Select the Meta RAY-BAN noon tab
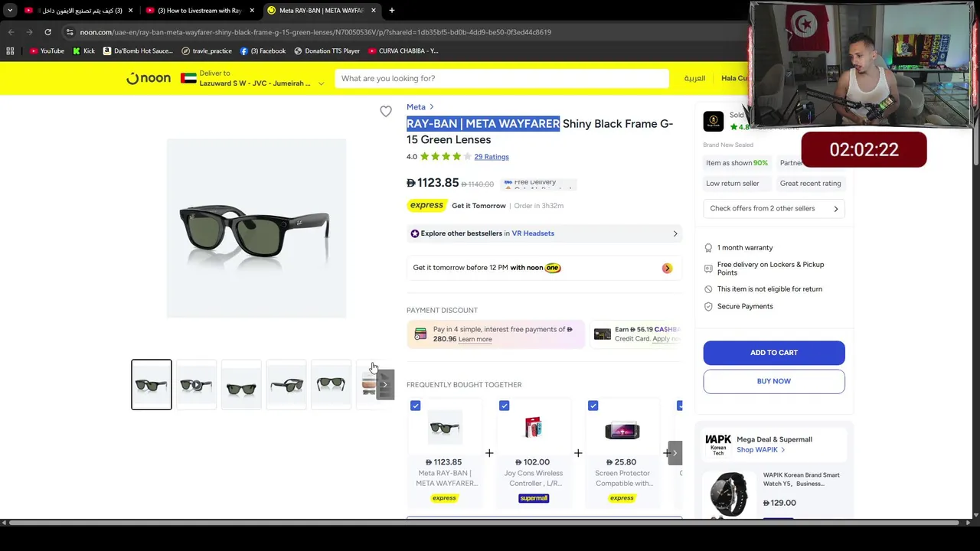The image size is (980, 551). [322, 10]
